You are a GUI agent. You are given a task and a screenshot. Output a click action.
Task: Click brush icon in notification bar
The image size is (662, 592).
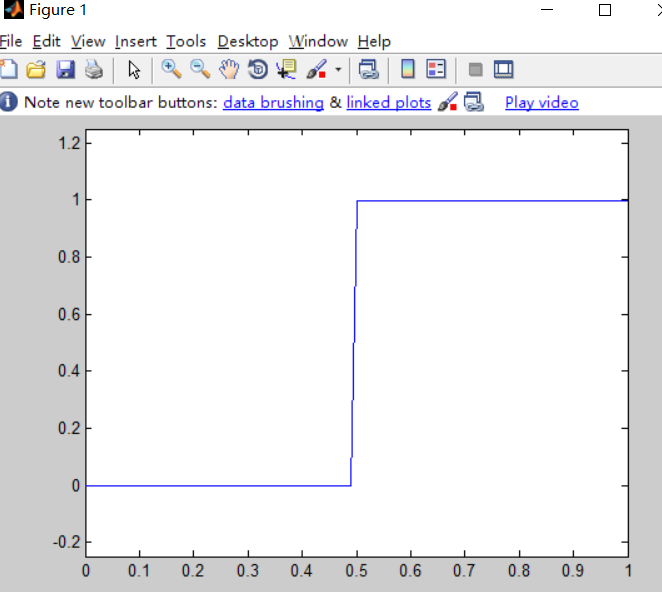click(448, 102)
